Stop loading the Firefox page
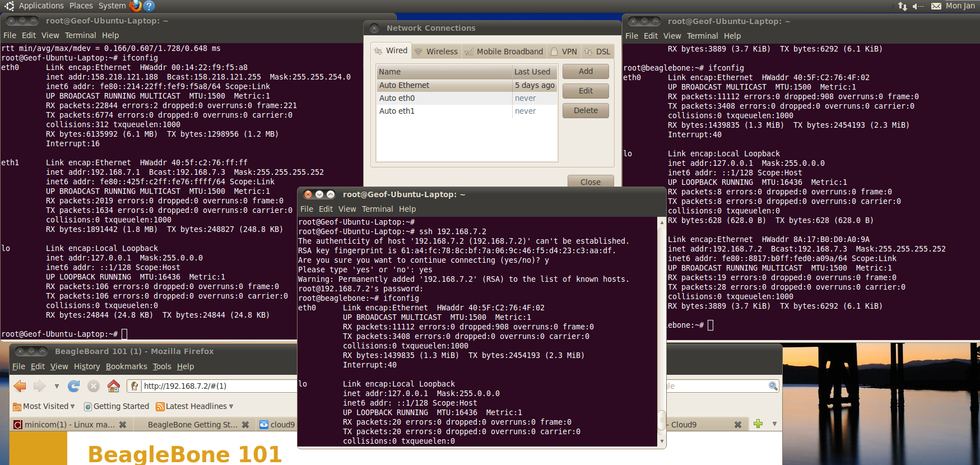This screenshot has height=465, width=980. (x=94, y=386)
